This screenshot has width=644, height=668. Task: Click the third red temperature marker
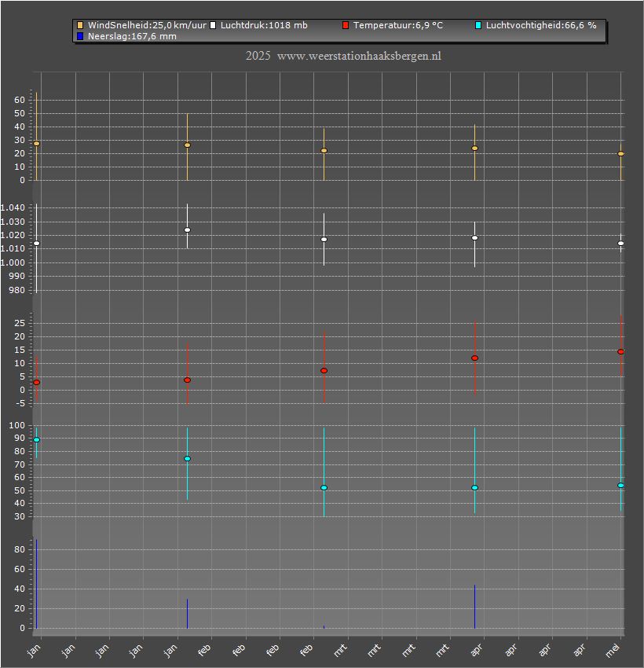[x=324, y=371]
